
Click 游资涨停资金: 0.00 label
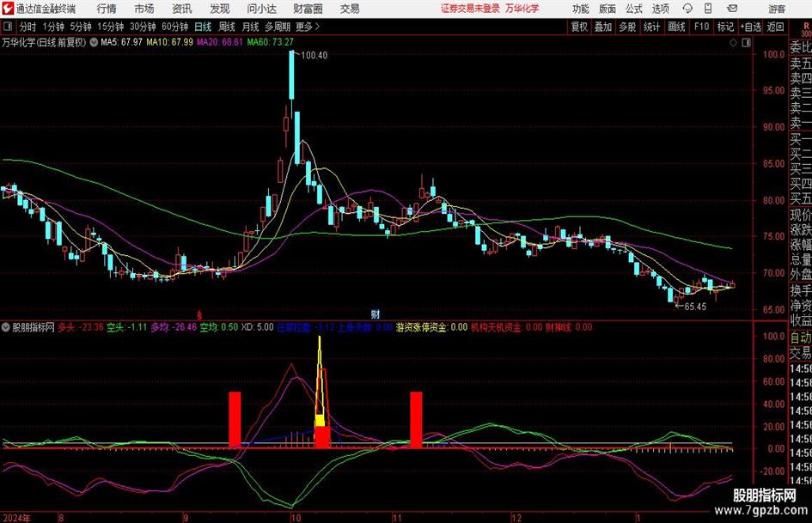[x=431, y=327]
